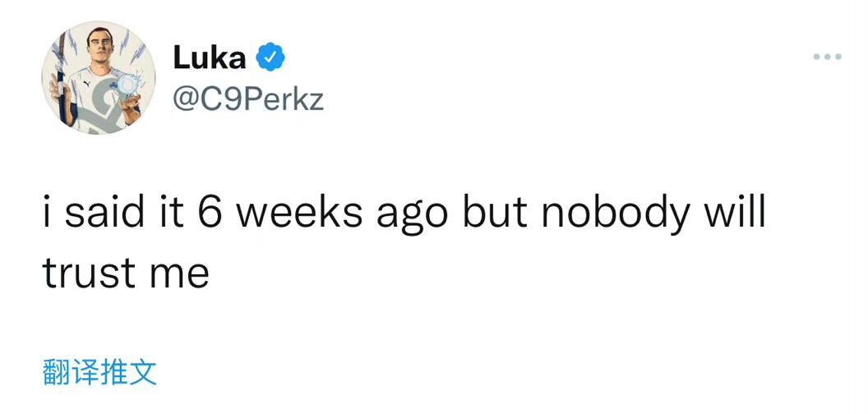Open the three-dot more options menu
This screenshot has height=414, width=868.
(827, 57)
